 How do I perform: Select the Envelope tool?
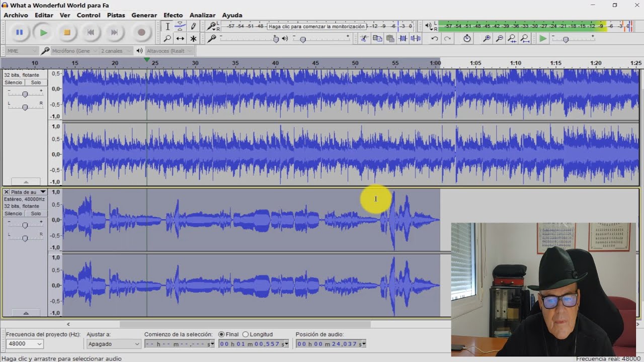tap(180, 26)
